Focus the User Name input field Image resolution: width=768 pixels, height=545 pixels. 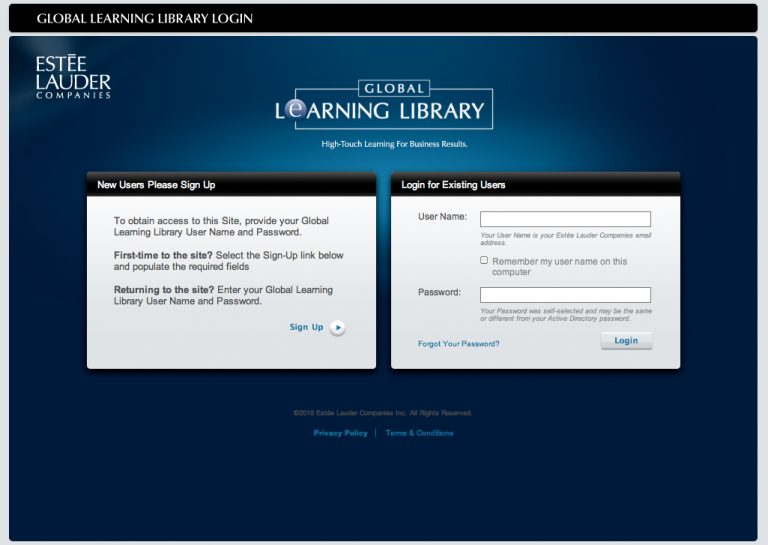[565, 219]
